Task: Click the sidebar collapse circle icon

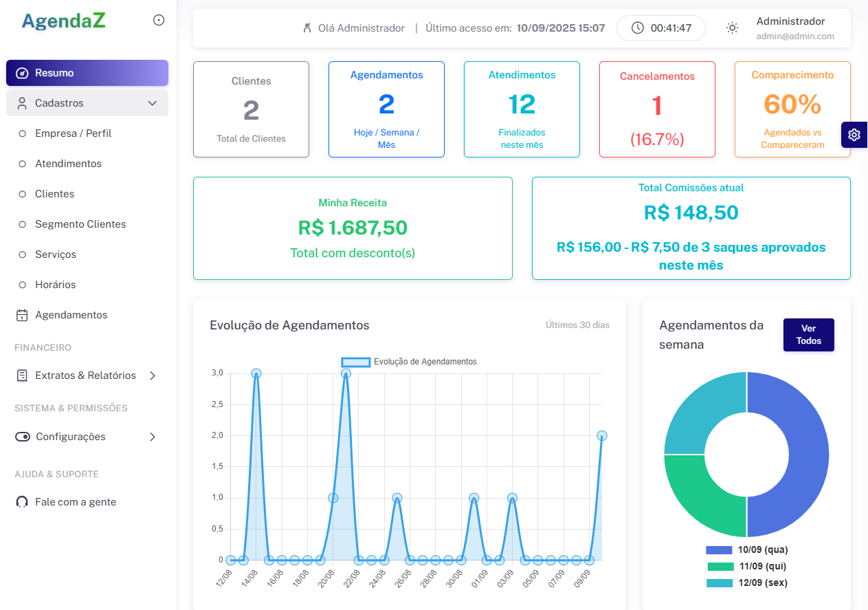Action: coord(159,21)
